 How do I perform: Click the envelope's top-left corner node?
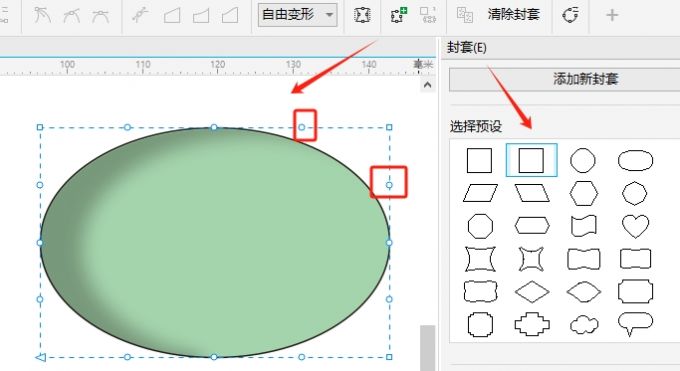(40, 127)
